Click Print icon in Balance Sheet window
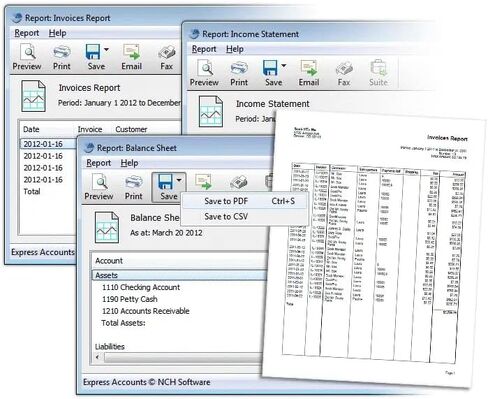Image resolution: width=488 pixels, height=399 pixels. click(x=134, y=187)
